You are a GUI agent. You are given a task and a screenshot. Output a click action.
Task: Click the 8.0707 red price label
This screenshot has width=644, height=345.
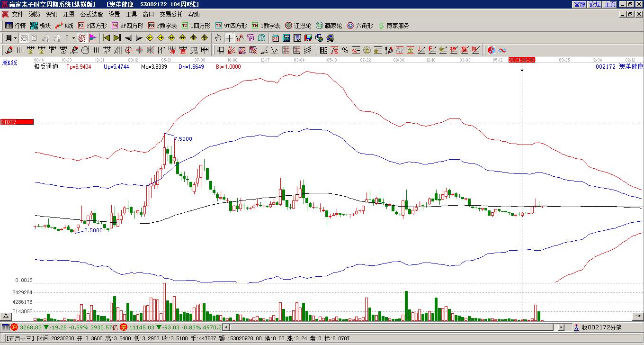(17, 122)
